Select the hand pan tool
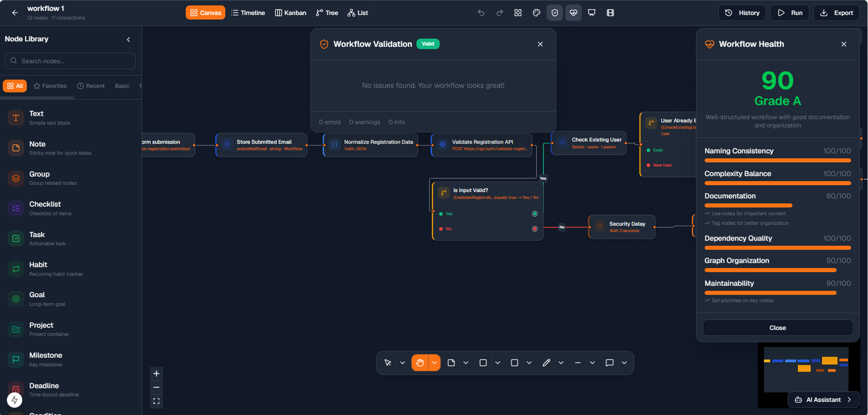Viewport: 868px width, 415px height. coord(420,363)
